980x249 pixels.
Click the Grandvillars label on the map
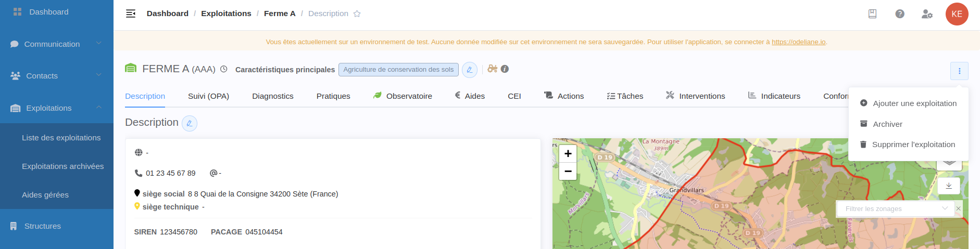687,190
